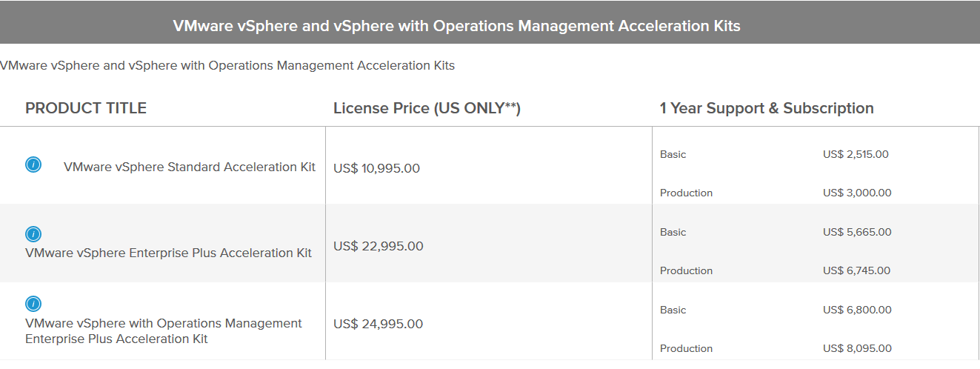
Task: Select VMware vSphere Standard Acceleration Kit title
Action: [190, 167]
